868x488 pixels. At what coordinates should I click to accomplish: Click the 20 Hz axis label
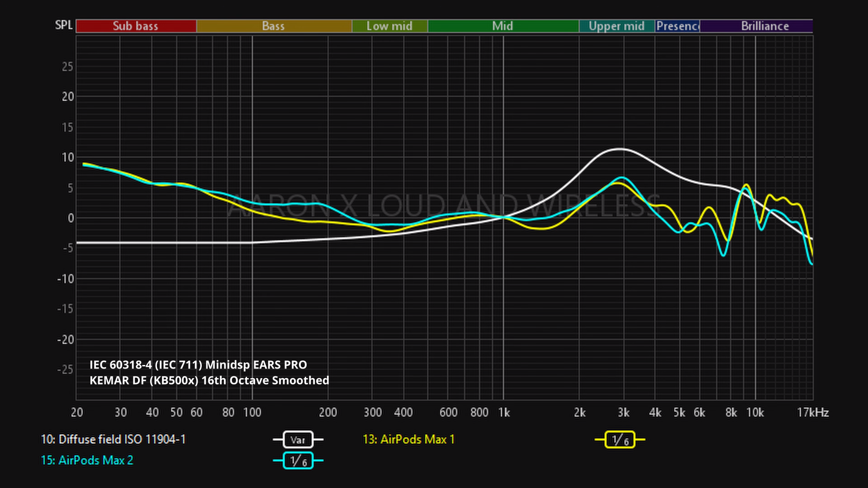coord(77,412)
